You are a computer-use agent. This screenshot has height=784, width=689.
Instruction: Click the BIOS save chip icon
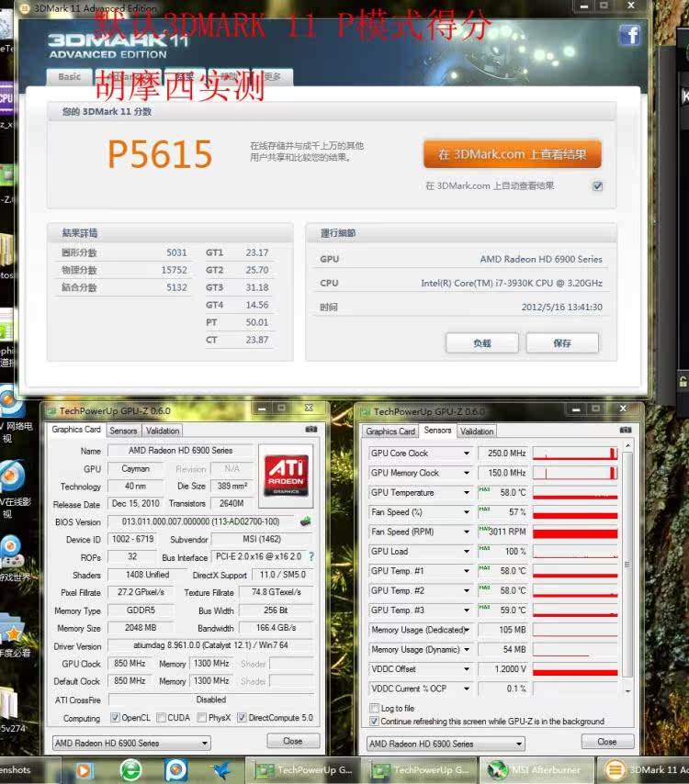coord(305,521)
